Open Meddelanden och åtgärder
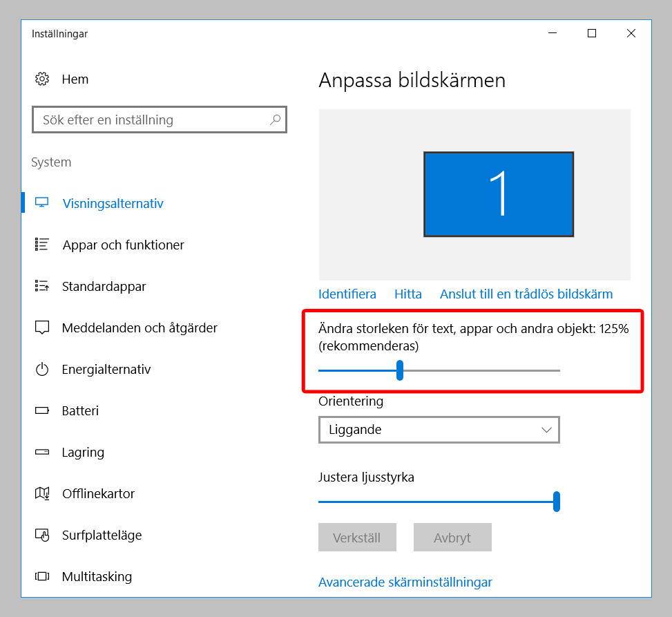Screen dimensions: 672x617 [140, 328]
